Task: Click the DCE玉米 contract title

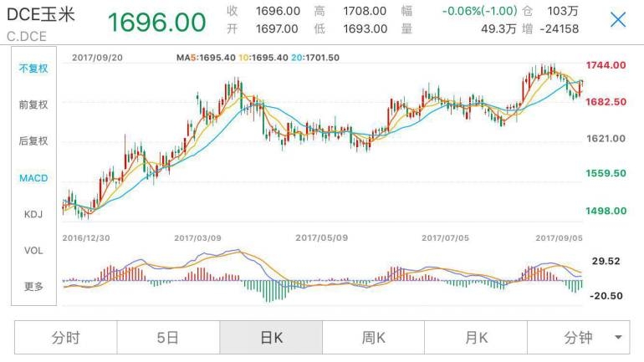Action: click(41, 15)
